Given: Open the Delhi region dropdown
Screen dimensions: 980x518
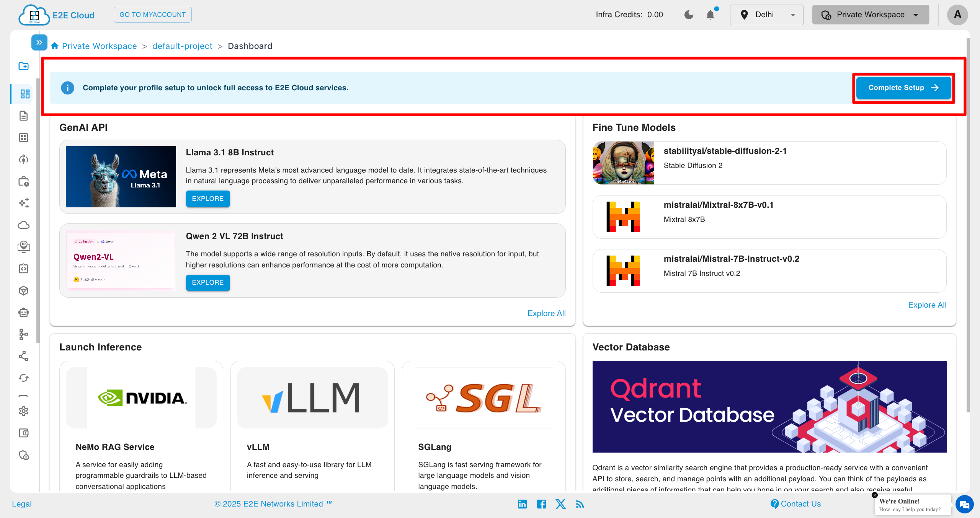Looking at the screenshot, I should [x=767, y=15].
